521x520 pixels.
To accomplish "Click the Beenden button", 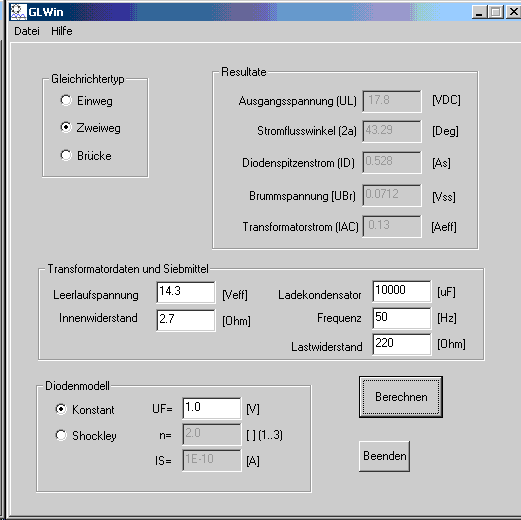I will (x=384, y=456).
